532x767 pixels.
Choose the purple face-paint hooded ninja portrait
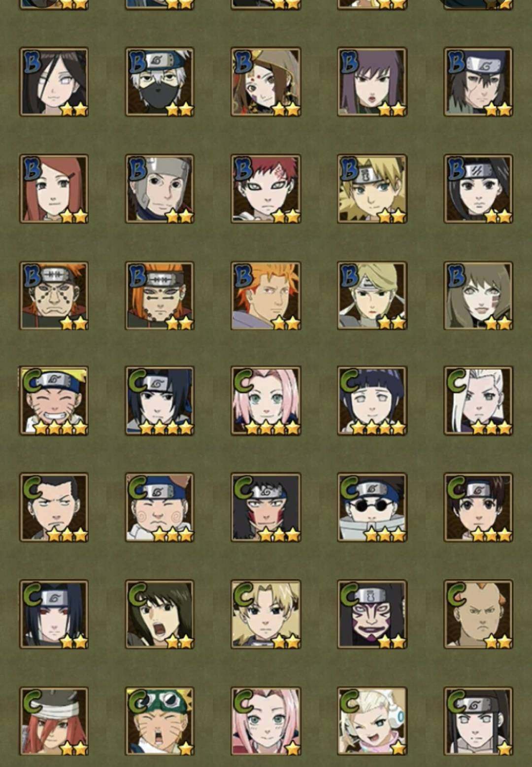372,614
